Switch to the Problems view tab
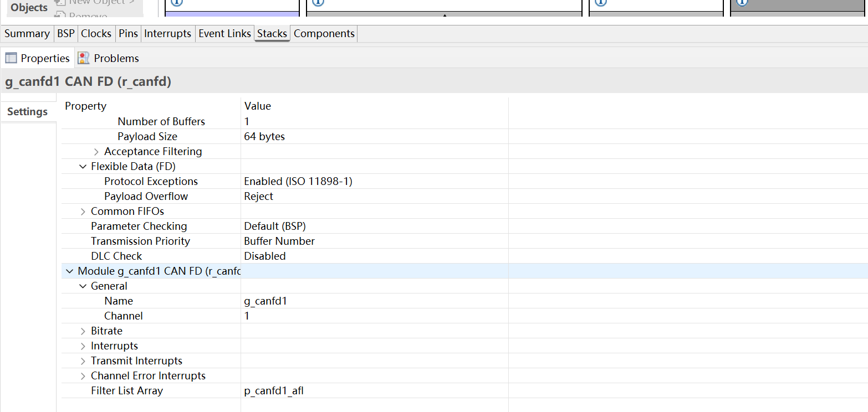 tap(109, 58)
